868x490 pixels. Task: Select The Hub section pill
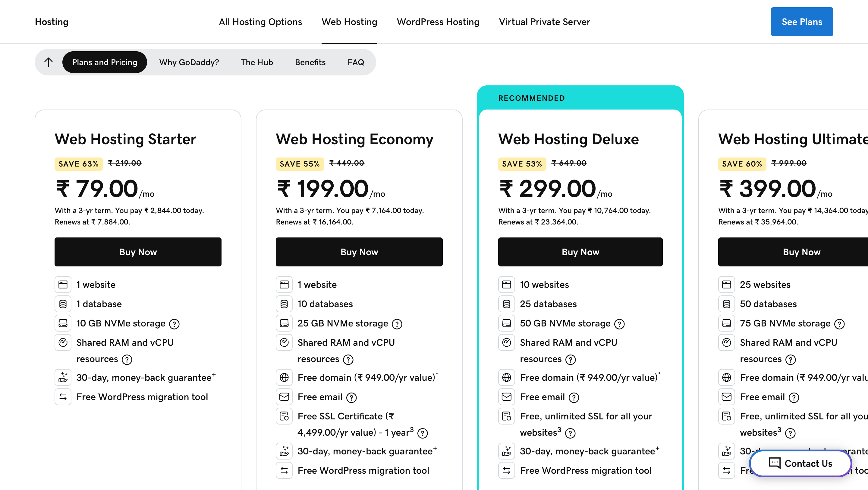point(256,62)
